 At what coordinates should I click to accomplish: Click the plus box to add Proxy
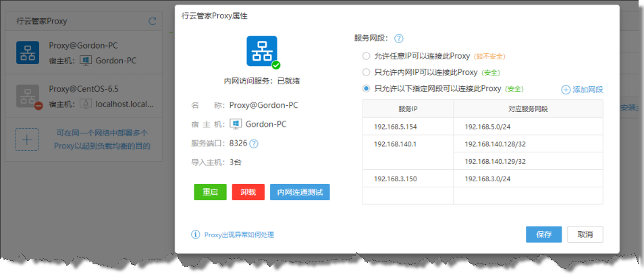point(27,140)
